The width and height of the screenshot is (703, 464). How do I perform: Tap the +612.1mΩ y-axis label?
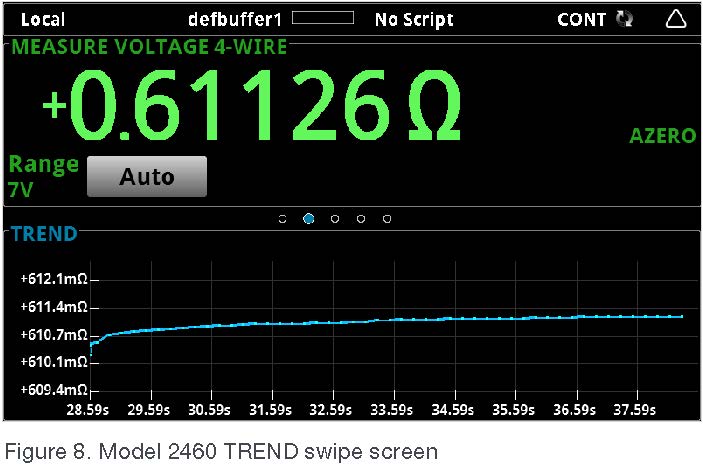coord(54,278)
